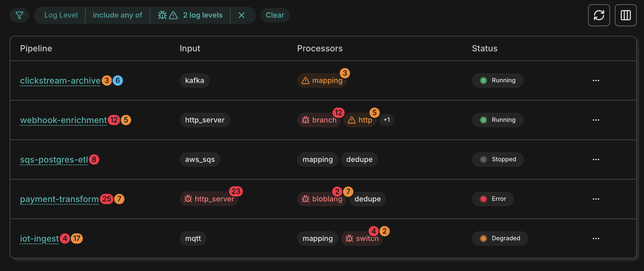644x271 pixels.
Task: Click the mapping processor in iot-ingest row
Action: point(318,238)
